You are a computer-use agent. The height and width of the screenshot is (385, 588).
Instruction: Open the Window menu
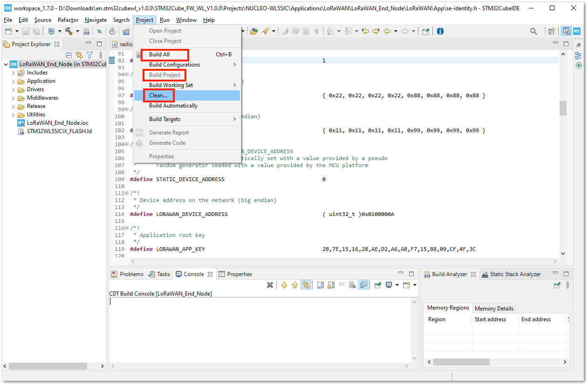pos(186,20)
